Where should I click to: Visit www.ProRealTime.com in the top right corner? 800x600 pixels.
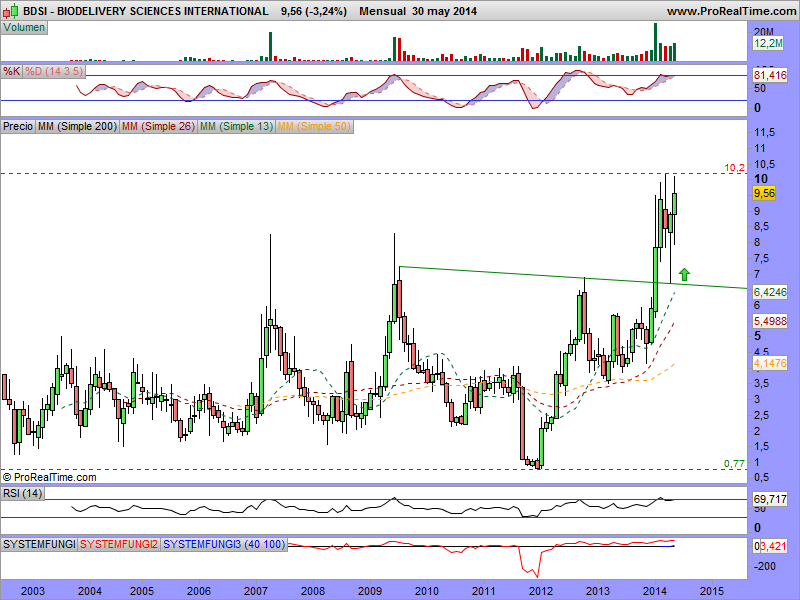(x=732, y=11)
